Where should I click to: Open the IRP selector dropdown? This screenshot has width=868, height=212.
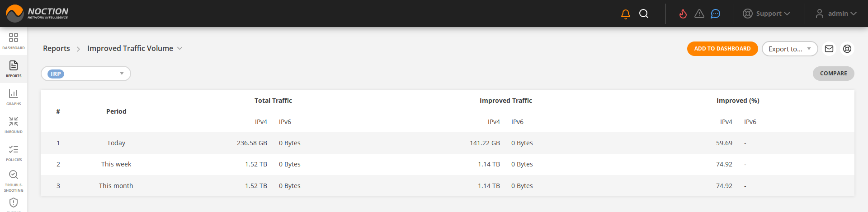click(86, 74)
